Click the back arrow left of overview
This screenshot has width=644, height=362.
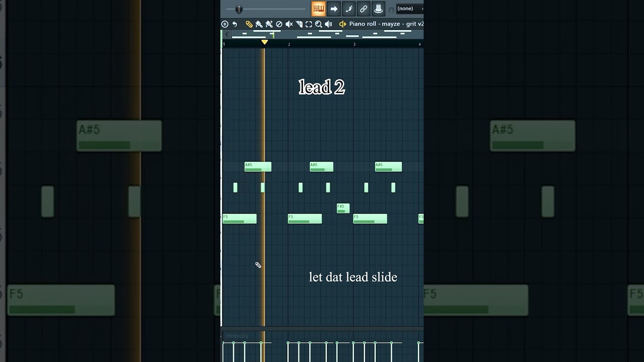227,34
